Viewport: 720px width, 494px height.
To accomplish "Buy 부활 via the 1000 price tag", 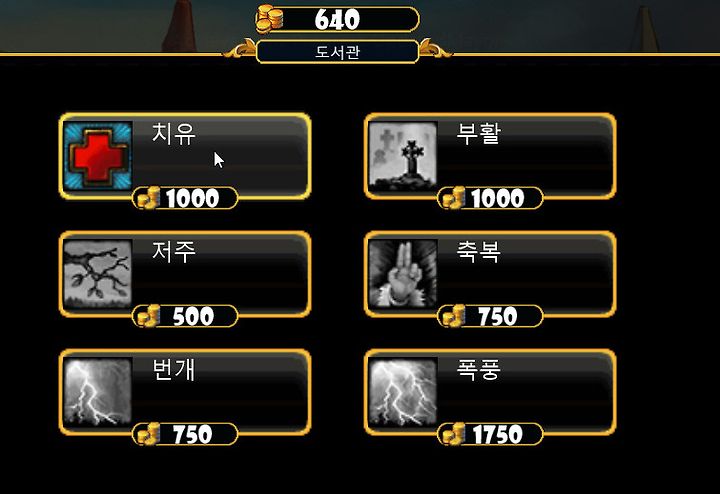I will 490,198.
